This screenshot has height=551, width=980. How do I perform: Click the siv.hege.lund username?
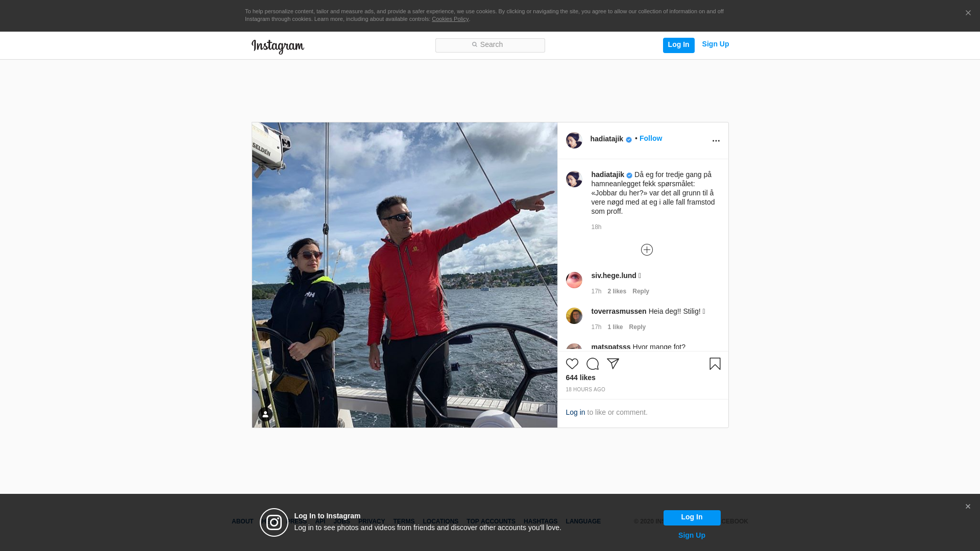[x=614, y=275]
